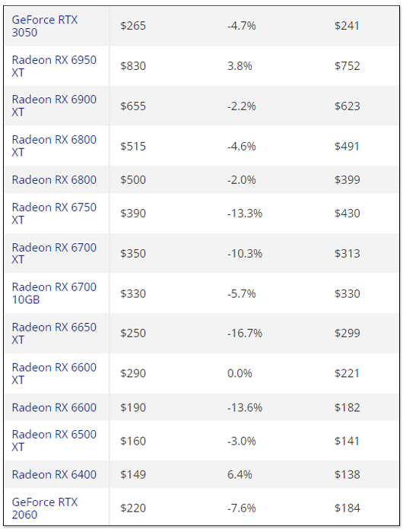Select the $752 price cell
The width and height of the screenshot is (403, 532).
[347, 66]
